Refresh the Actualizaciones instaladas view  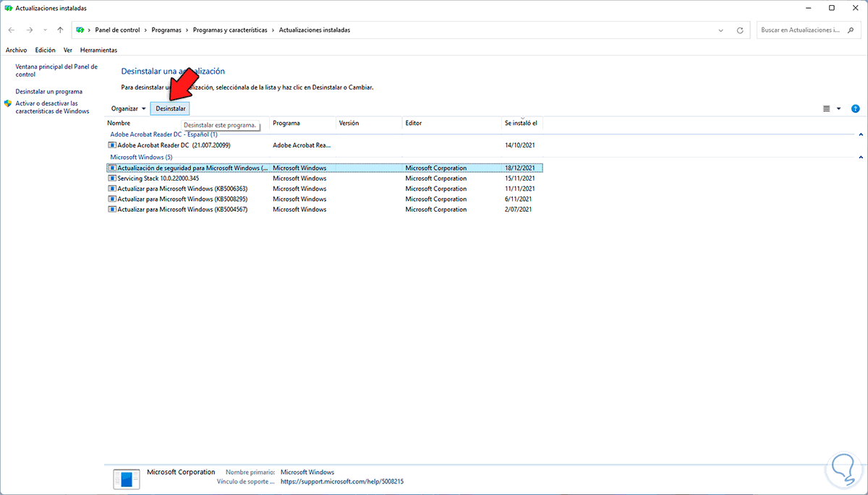(740, 30)
